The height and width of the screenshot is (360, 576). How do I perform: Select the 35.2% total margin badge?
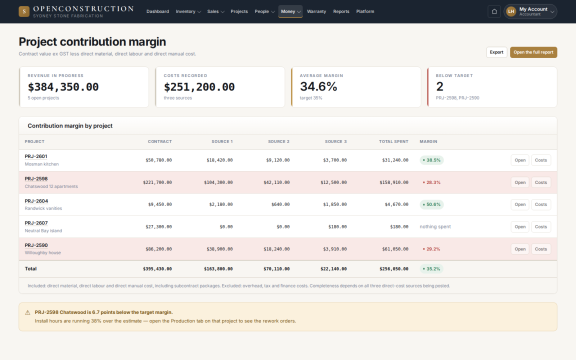coord(431,269)
